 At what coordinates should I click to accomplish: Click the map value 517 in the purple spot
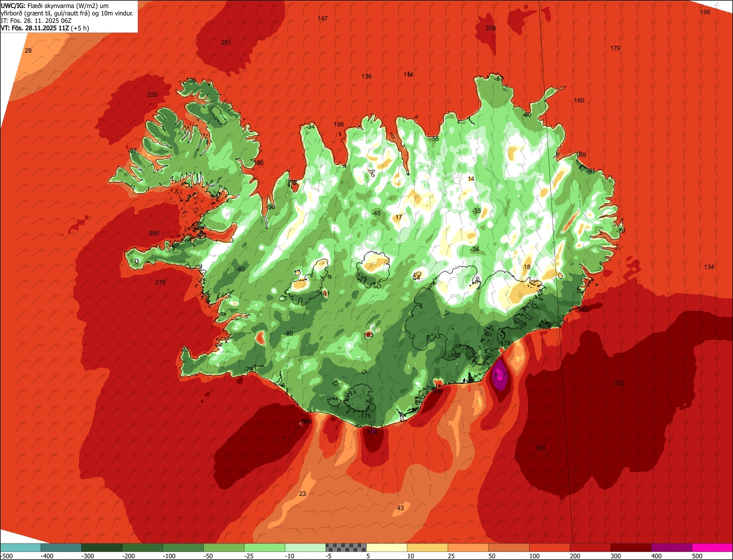499,375
